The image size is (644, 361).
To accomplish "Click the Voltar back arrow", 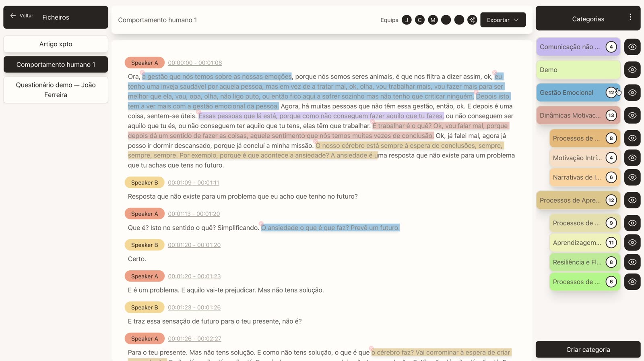I will coord(13,16).
